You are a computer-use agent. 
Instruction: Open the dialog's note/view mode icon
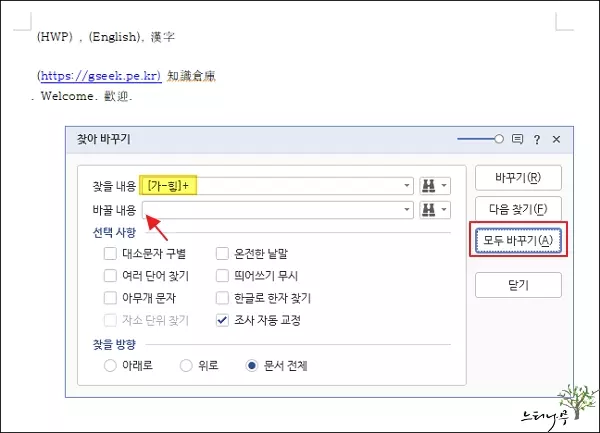click(x=517, y=139)
